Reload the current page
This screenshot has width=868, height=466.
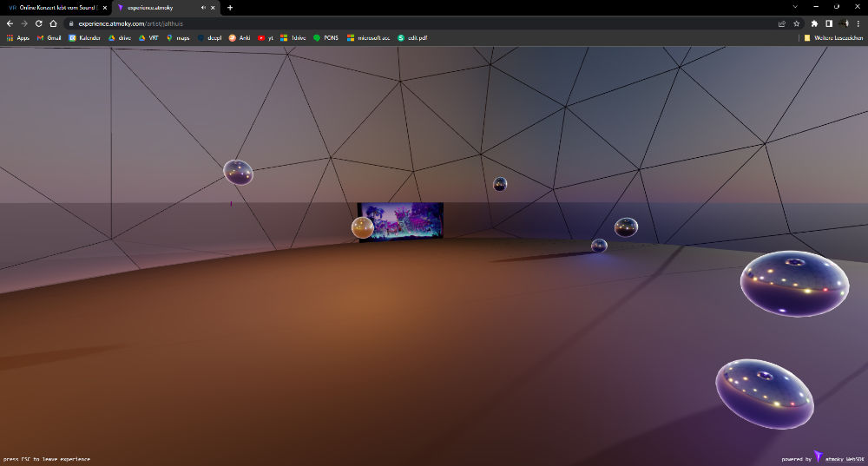39,23
